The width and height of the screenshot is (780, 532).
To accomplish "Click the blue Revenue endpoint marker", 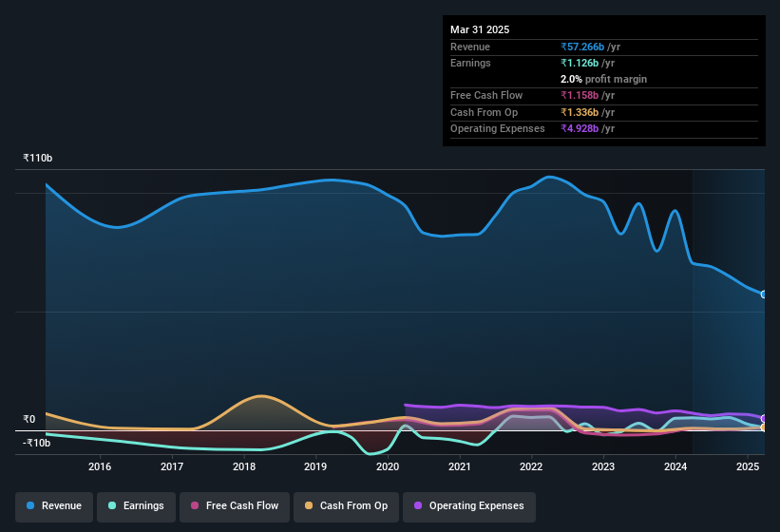I will coord(764,294).
